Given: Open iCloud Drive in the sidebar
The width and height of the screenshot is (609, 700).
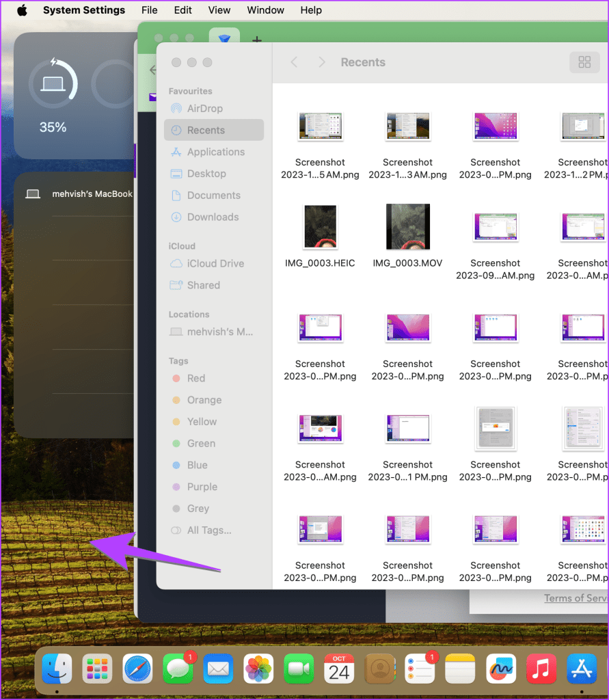Looking at the screenshot, I should [215, 263].
